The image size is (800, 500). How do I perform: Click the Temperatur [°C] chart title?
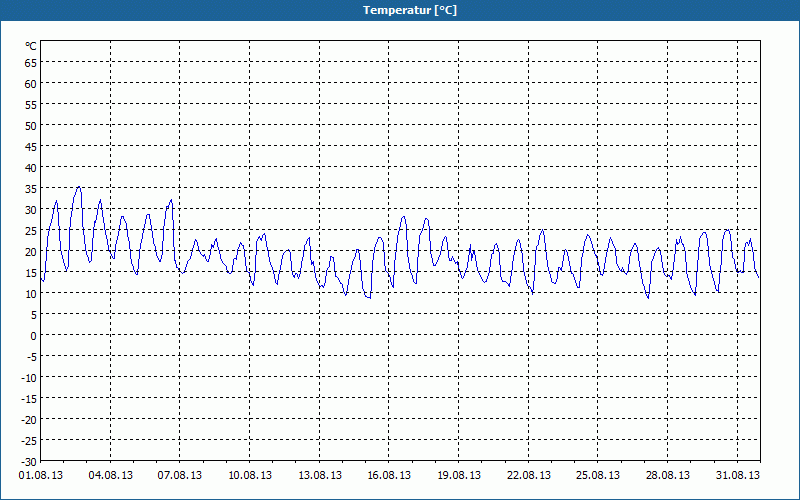tap(410, 10)
